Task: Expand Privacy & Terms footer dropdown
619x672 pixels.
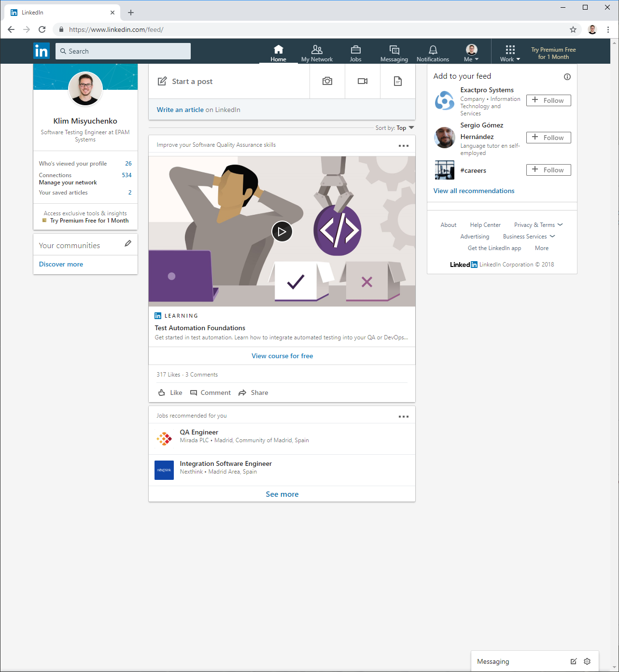Action: tap(538, 225)
